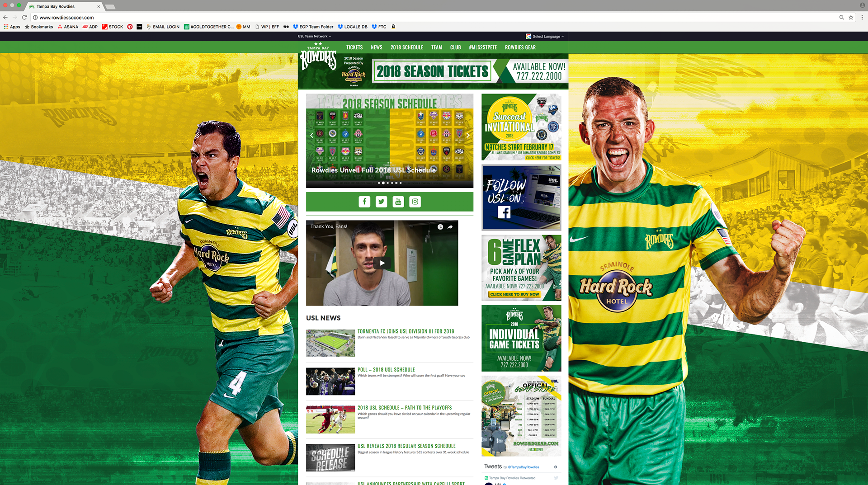Open the Poll – 2018 USL Schedule headline
868x485 pixels.
tap(386, 370)
